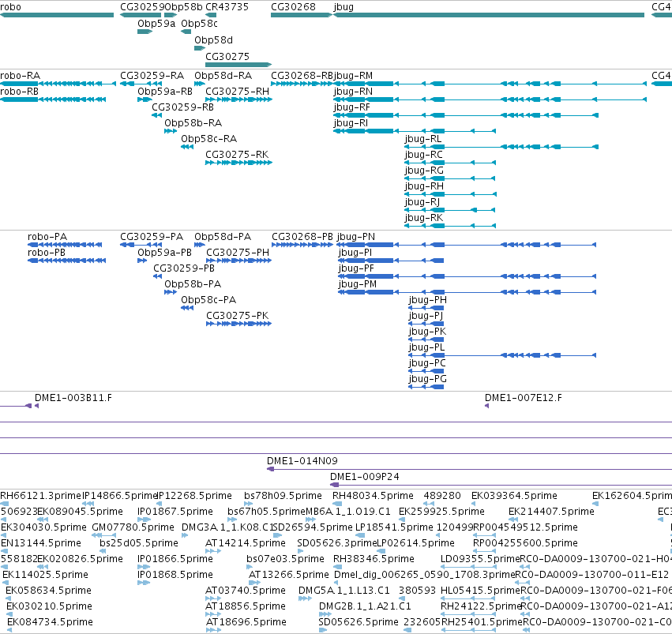Image resolution: width=672 pixels, height=634 pixels.
Task: Click the jbug-PF protein label
Action: [x=356, y=268]
